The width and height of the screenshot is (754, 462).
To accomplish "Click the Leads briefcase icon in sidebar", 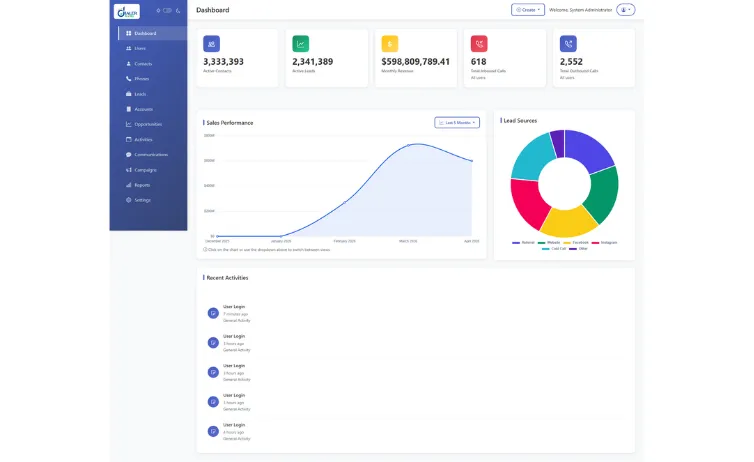I will (x=128, y=94).
